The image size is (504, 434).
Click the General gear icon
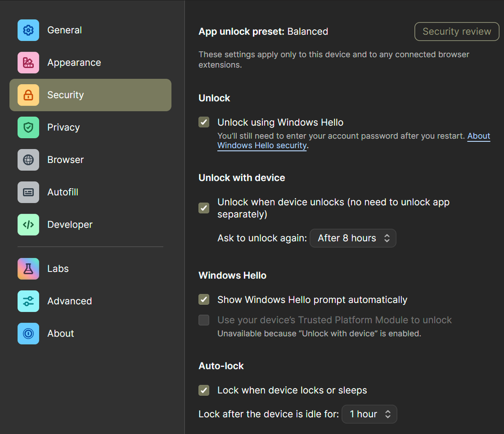28,30
